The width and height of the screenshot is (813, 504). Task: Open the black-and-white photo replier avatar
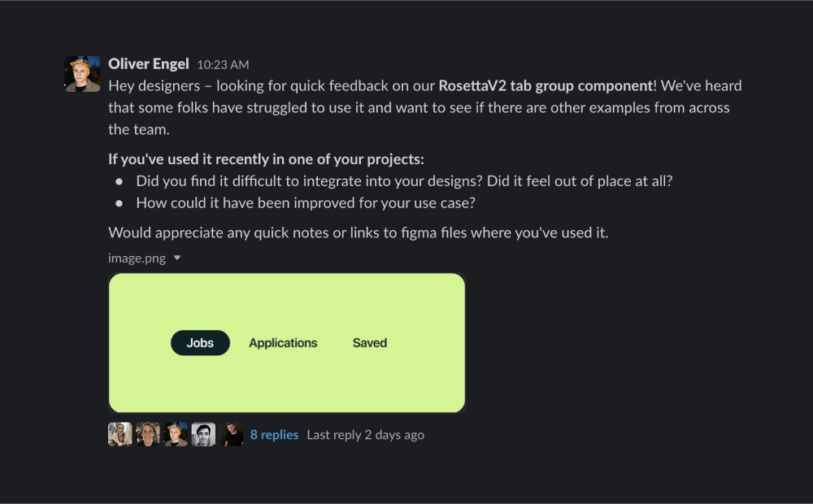pos(203,435)
